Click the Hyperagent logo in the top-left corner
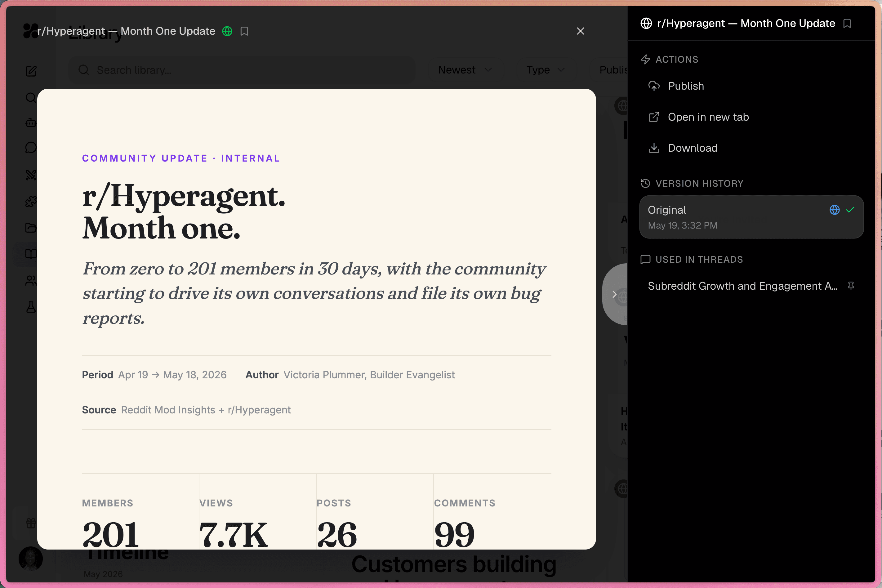 (30, 31)
